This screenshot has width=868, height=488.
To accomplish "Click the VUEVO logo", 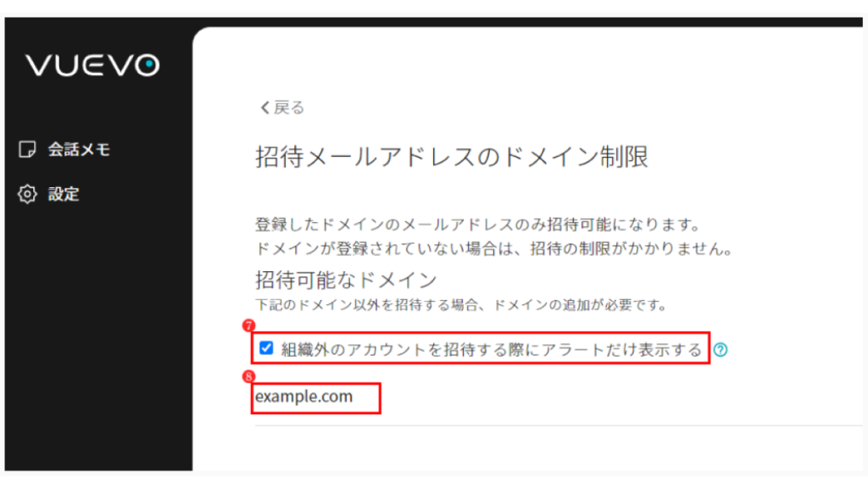I will [x=93, y=65].
